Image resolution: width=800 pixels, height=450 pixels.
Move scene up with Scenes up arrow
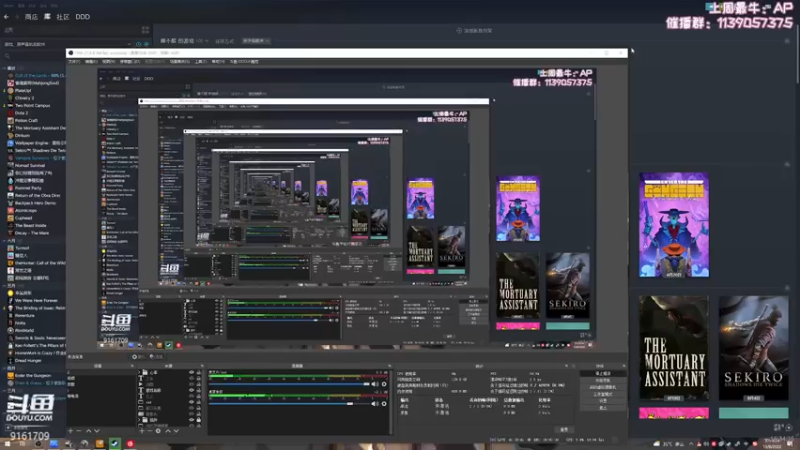88,431
